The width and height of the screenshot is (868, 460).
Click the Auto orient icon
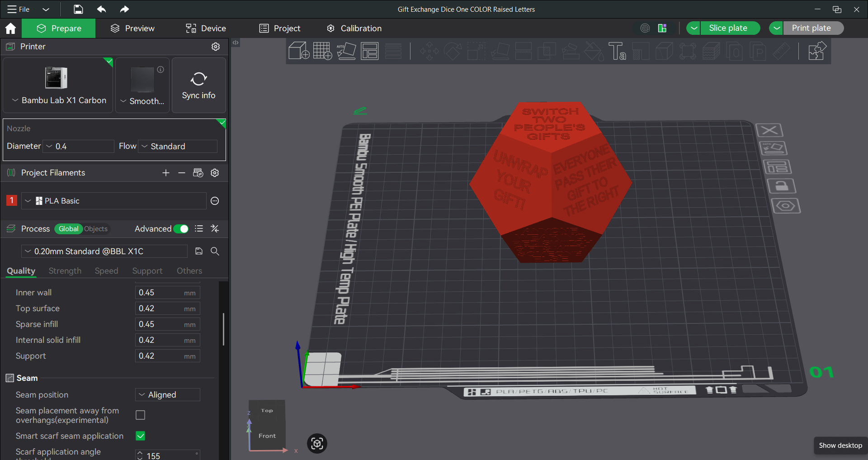(x=346, y=51)
